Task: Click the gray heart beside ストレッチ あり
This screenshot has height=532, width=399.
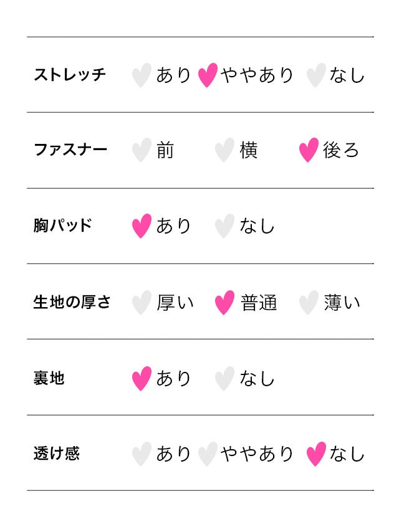Action: pyautogui.click(x=142, y=75)
